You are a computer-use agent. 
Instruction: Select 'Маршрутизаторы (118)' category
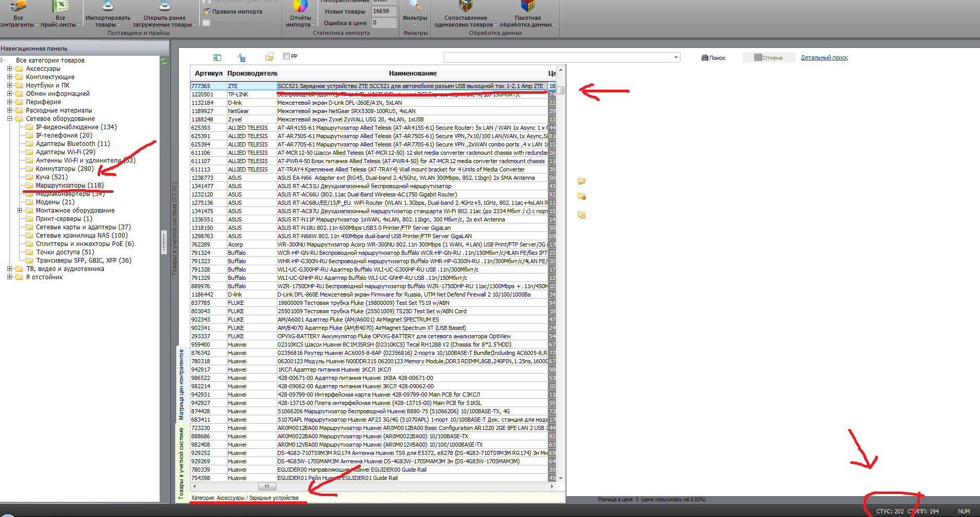tap(69, 186)
